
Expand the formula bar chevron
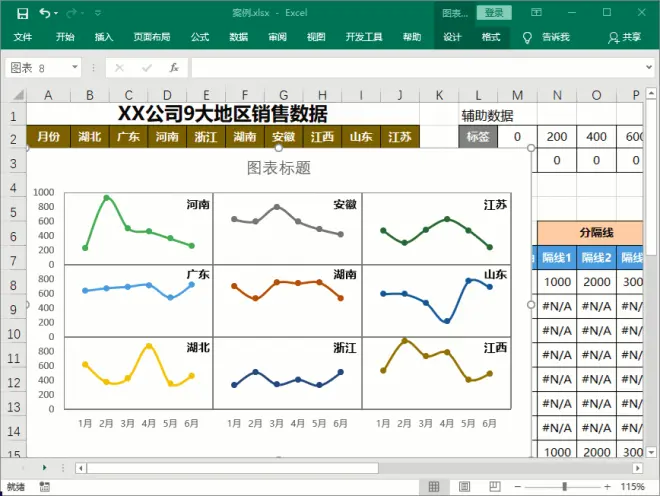pos(649,67)
